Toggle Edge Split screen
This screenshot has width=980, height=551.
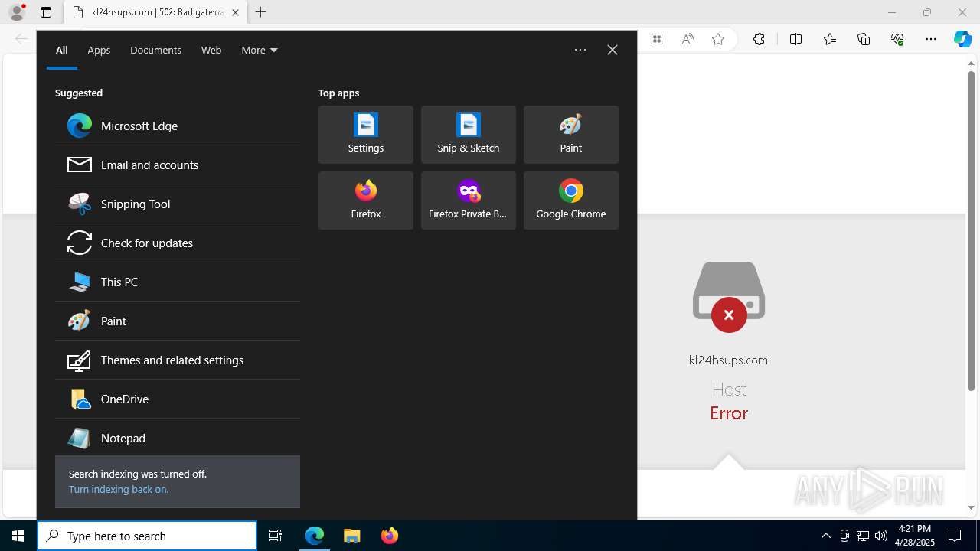[x=795, y=39]
